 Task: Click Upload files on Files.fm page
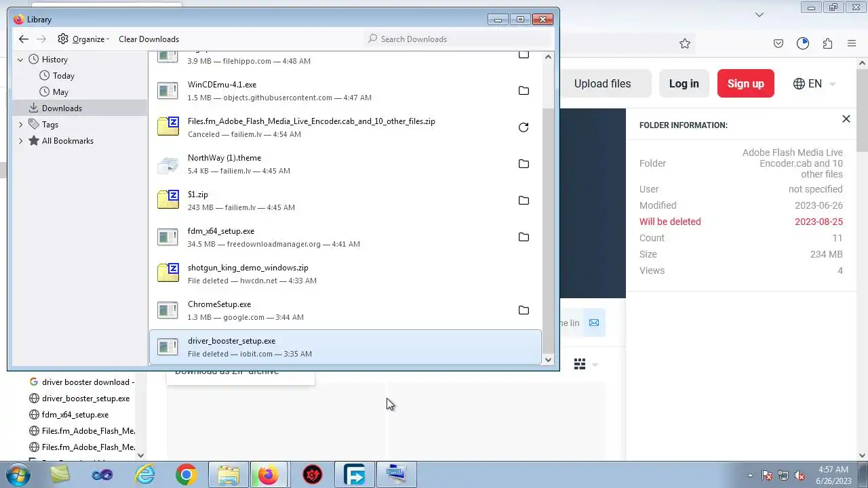tap(602, 84)
